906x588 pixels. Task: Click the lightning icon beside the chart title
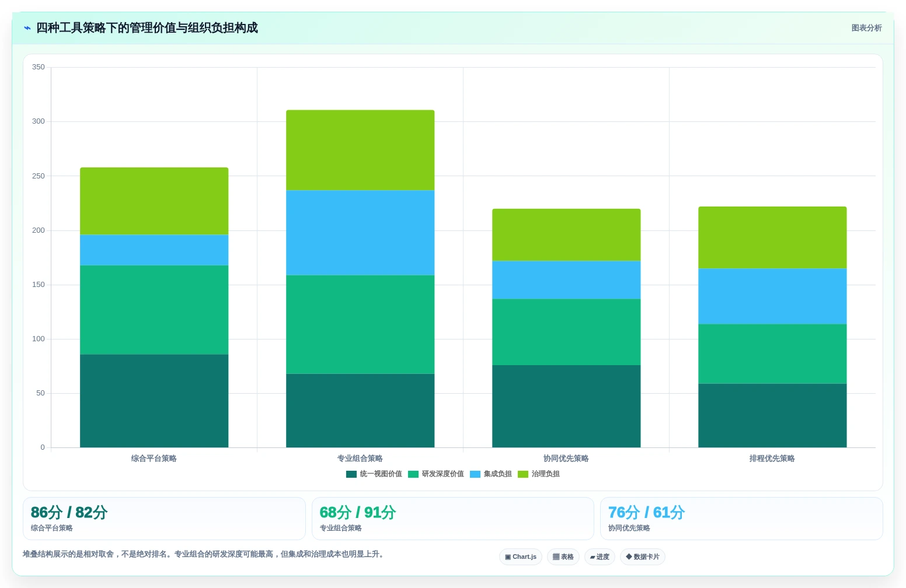27,28
